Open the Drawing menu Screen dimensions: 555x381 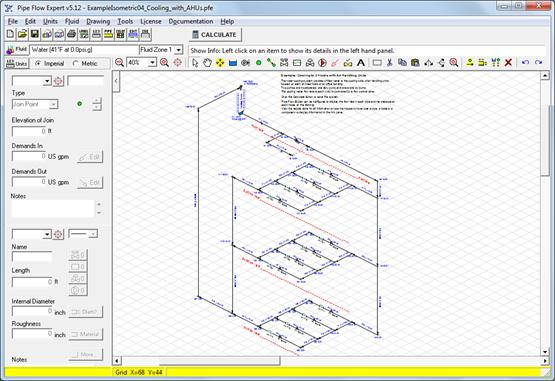pyautogui.click(x=98, y=22)
